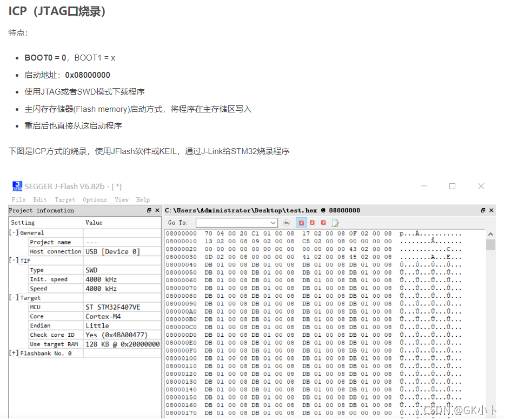This screenshot has height=420, width=505.
Task: Click the hex view scrollbar up arrow
Action: (491, 234)
